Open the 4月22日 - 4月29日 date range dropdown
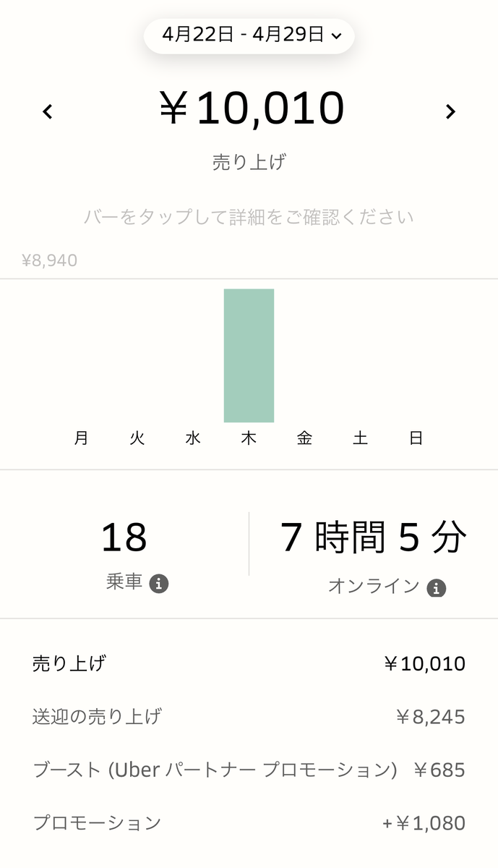Viewport: 498px width, 868px height. (x=249, y=34)
